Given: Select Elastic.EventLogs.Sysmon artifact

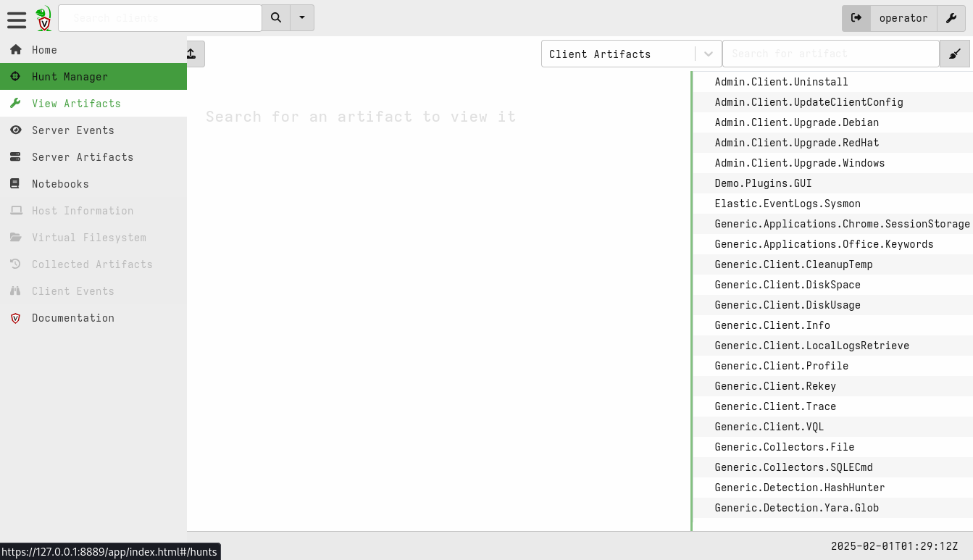Looking at the screenshot, I should 833,204.
